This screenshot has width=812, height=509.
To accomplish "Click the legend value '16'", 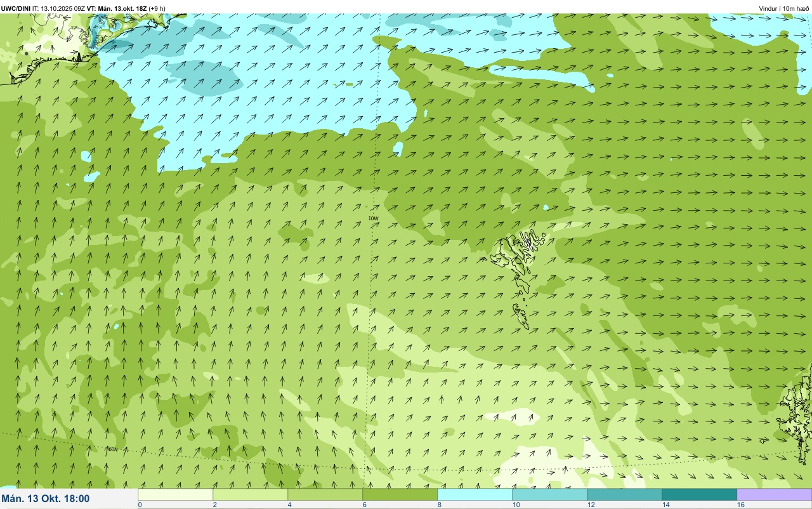I will 740,505.
